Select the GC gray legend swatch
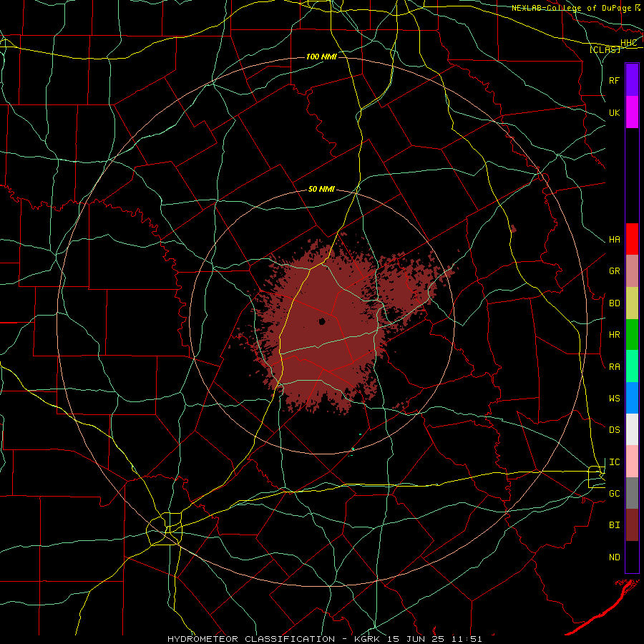Screen dimensions: 644x644 click(x=632, y=493)
